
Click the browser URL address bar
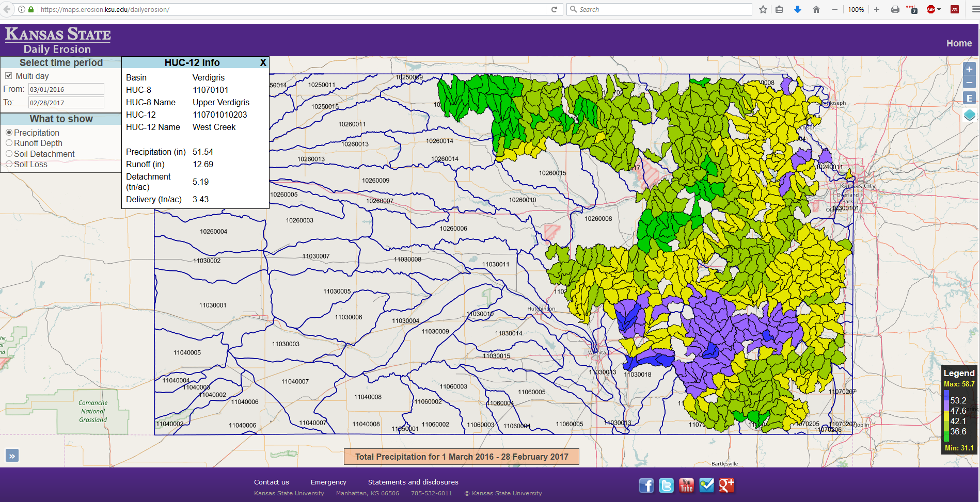(x=292, y=9)
